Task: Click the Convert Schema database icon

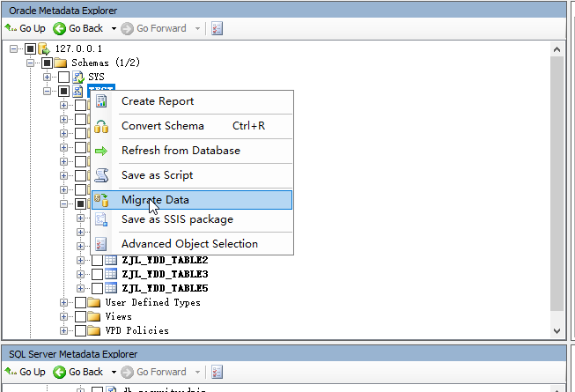Action: [x=101, y=126]
